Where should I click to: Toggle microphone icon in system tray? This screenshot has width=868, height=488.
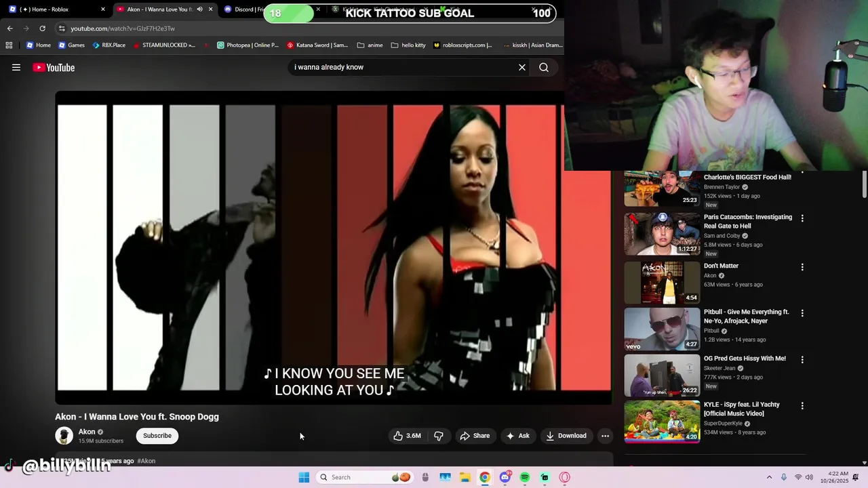tap(783, 477)
